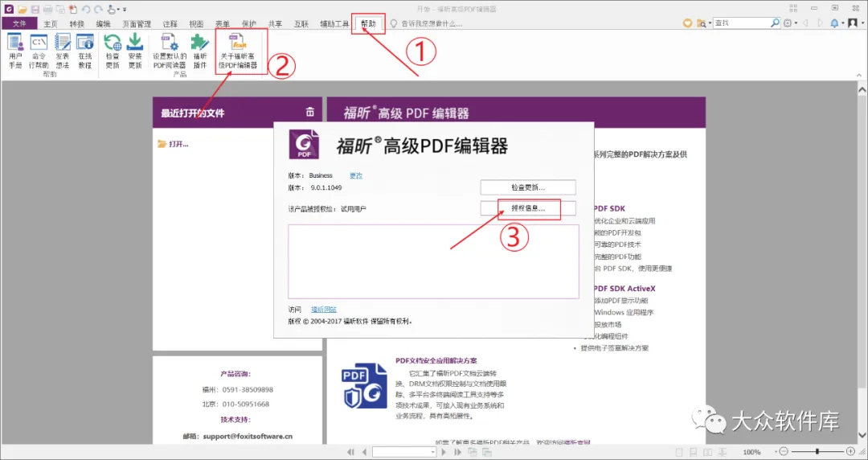Click the empty license text area in About dialog
Screen dimensions: 868x460
[x=433, y=261]
